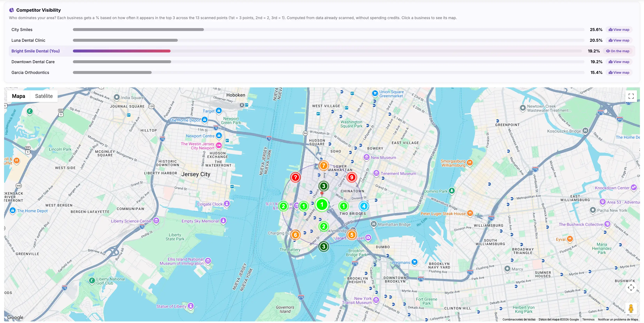Screen dimensions: 644x323
Task: Open Combinaciones de teclas shortcuts link
Action: (519, 319)
